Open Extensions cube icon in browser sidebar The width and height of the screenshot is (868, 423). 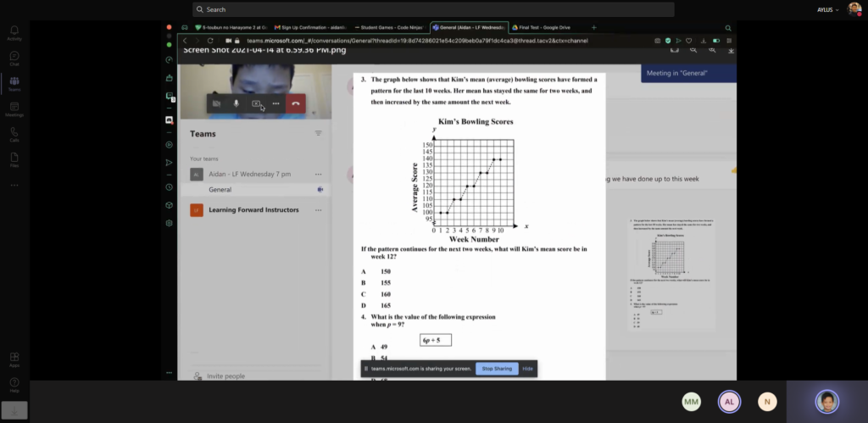point(170,205)
